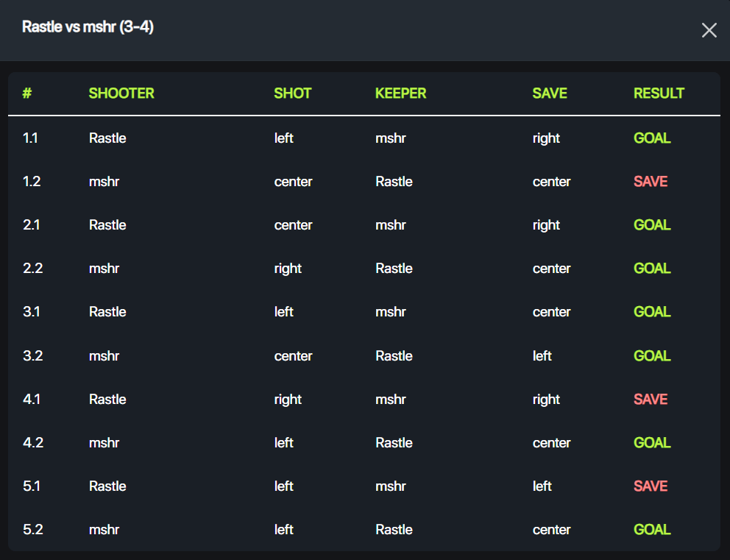Click the SAVE result in row 5.1
Image resolution: width=730 pixels, height=560 pixels.
651,486
